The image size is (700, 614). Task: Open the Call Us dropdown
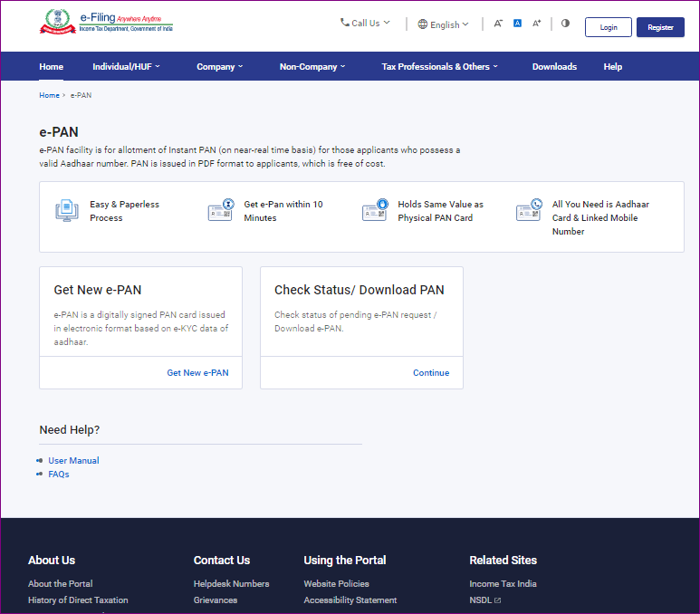tap(365, 23)
